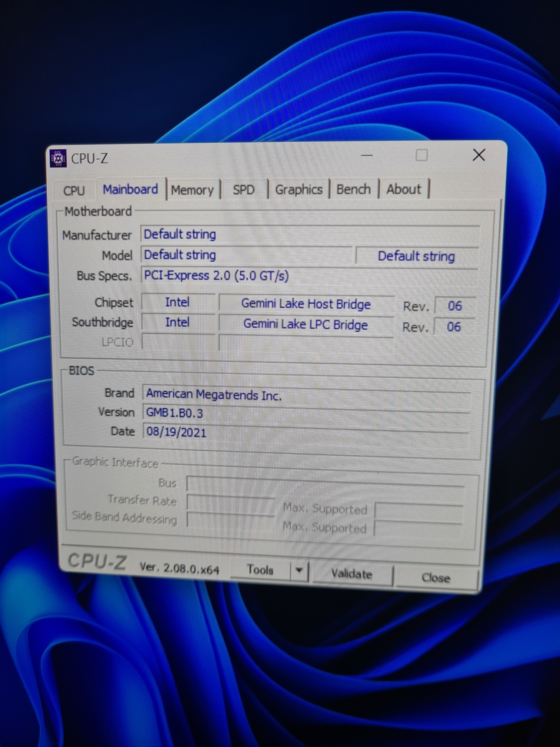
Task: Select the model revision 'Default string' box
Action: pos(417,256)
